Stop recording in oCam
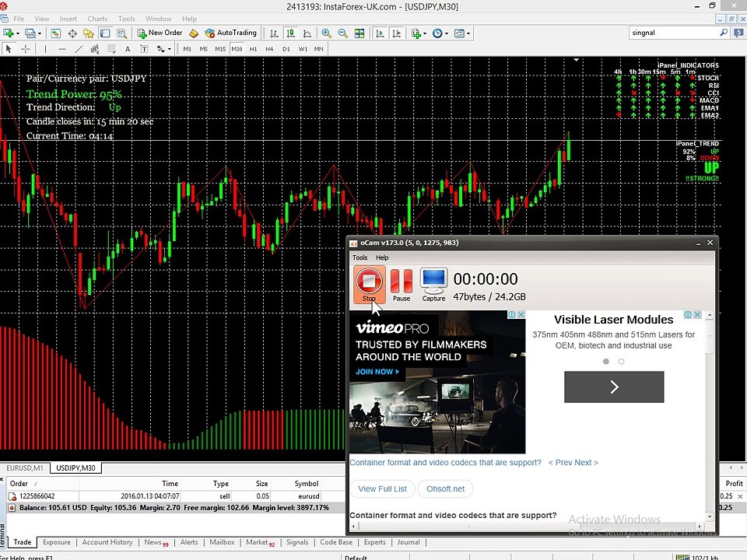Viewport: 747px width, 560px height. 369,285
